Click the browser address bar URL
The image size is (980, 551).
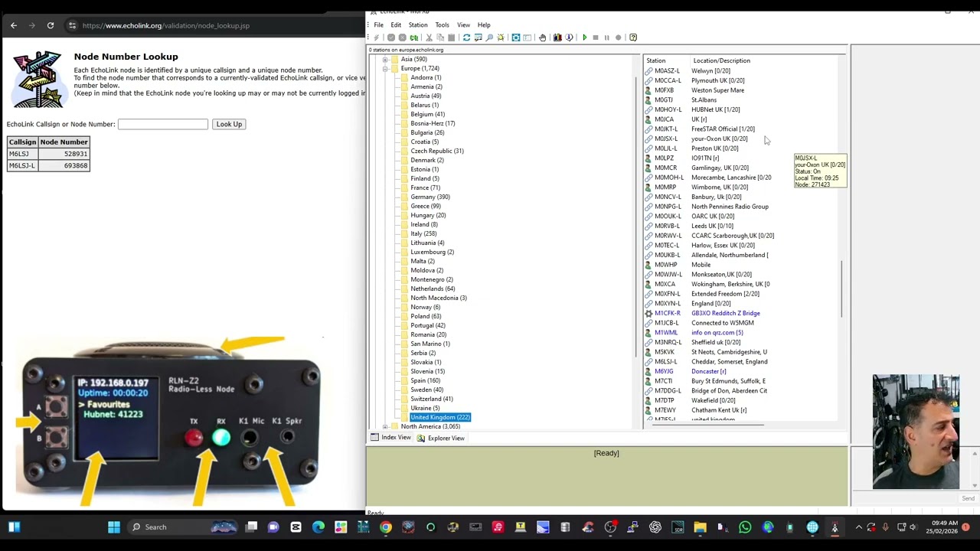[x=166, y=25]
